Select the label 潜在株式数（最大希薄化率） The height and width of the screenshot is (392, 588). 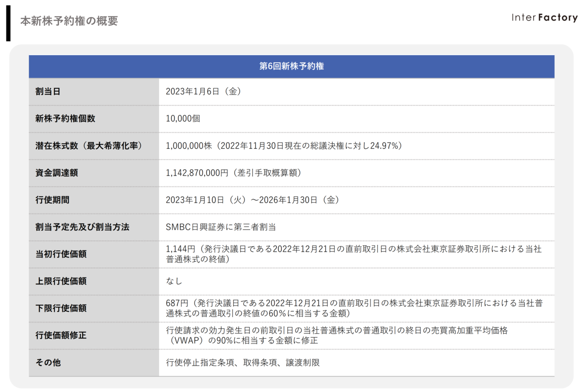[89, 146]
